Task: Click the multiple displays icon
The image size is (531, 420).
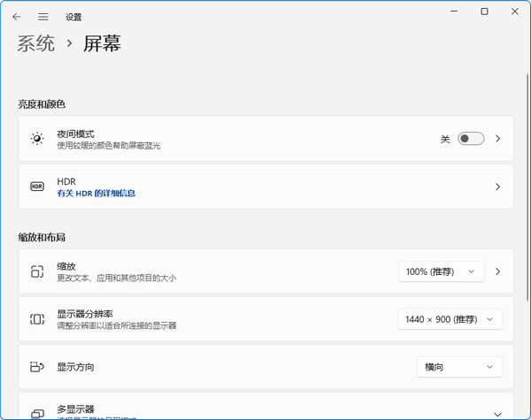Action: [36, 412]
